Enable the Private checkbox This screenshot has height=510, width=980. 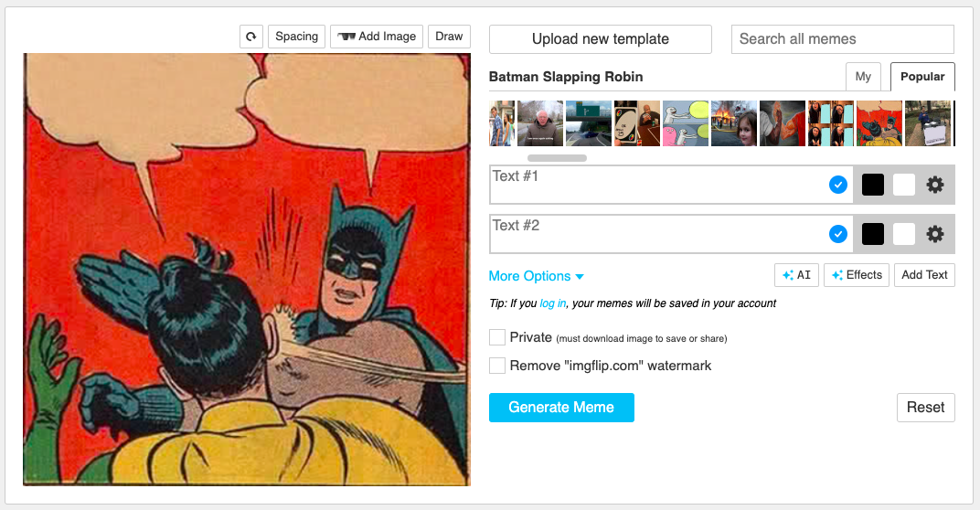497,337
